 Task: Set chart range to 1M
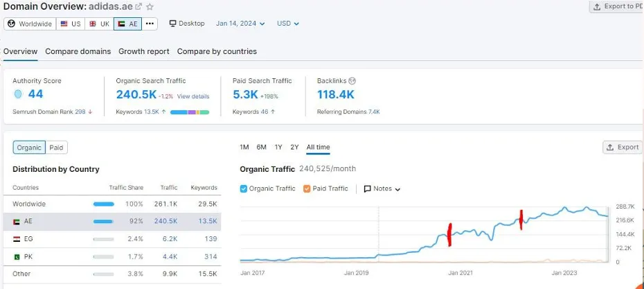coord(244,147)
